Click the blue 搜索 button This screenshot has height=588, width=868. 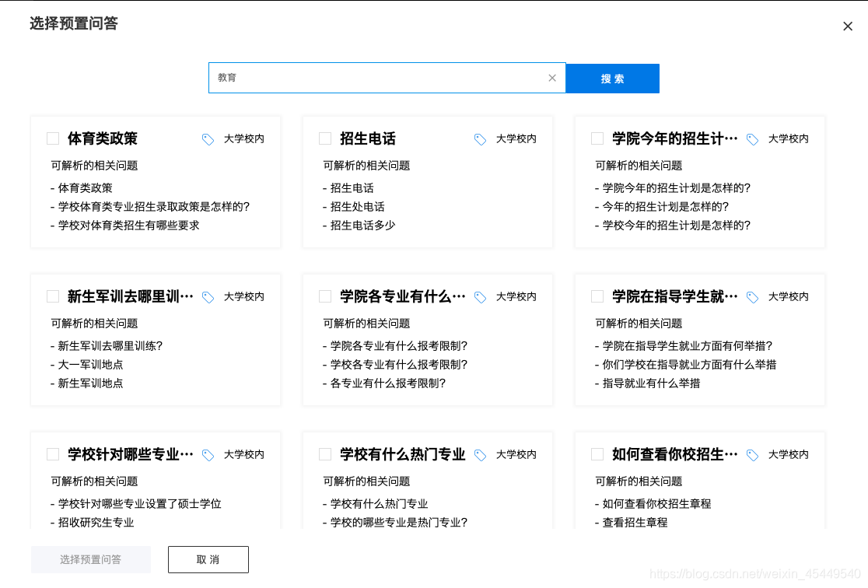click(x=612, y=79)
